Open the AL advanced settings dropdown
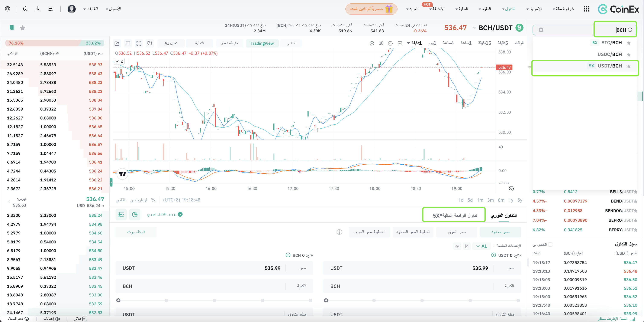Screen dimensions: 644x322 (482, 246)
